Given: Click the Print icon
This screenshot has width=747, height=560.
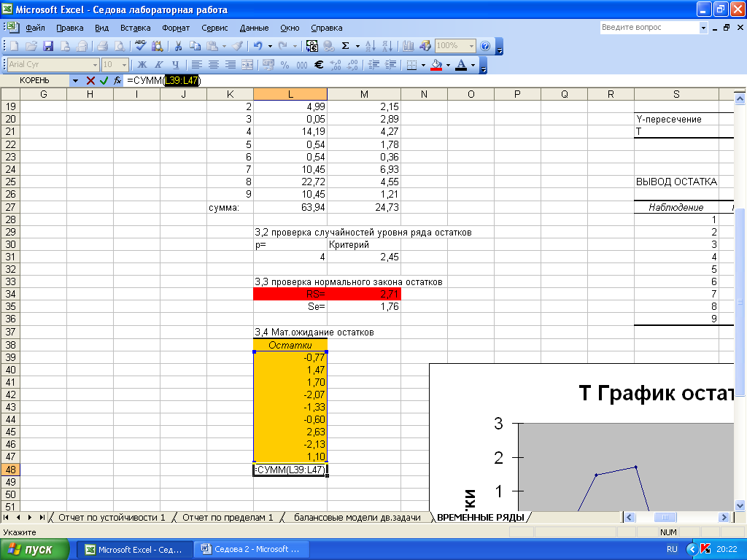Looking at the screenshot, I should coord(102,46).
